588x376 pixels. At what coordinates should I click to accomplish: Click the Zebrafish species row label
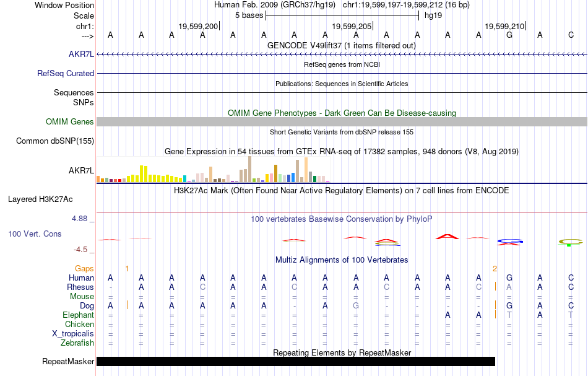77,343
